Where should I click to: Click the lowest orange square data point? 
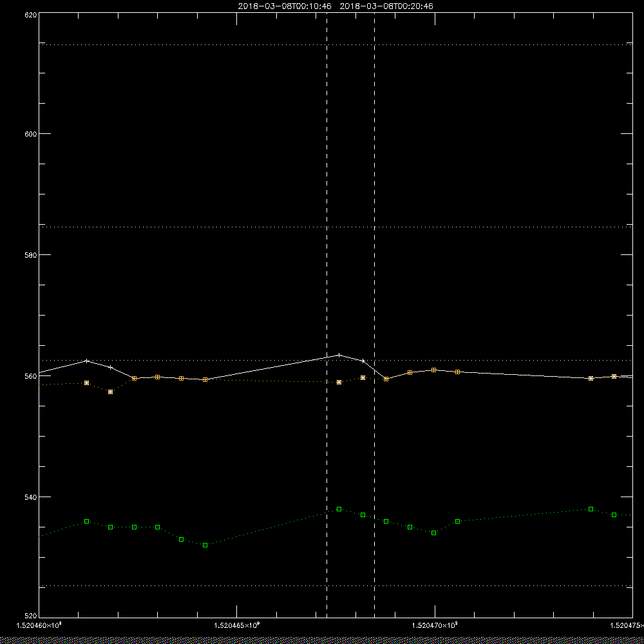point(111,392)
